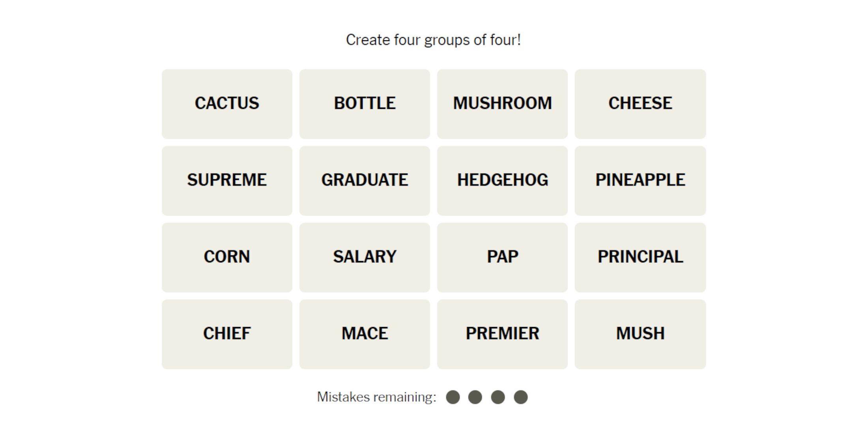Viewport: 868px width, 434px height.
Task: Select the CACTUS word tile
Action: coord(227,104)
